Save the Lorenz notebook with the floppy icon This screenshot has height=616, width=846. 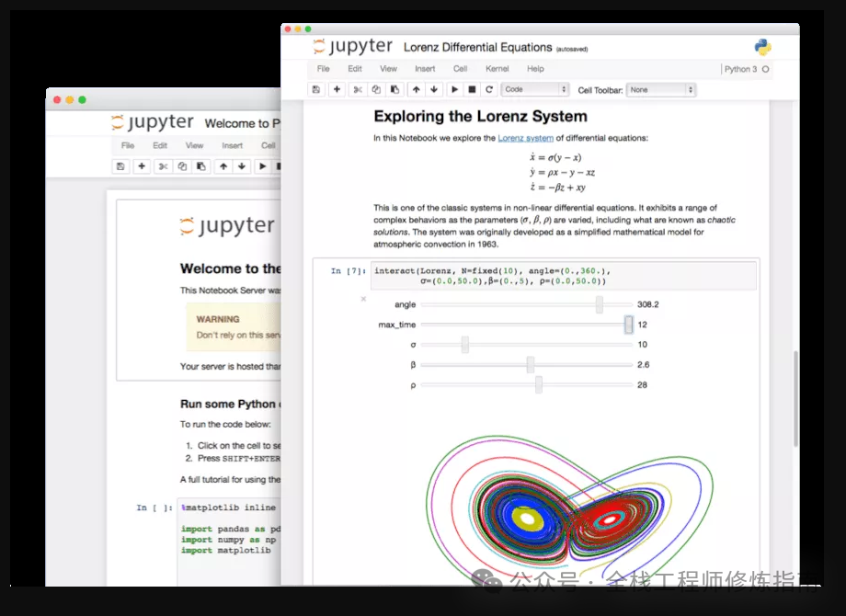coord(316,89)
